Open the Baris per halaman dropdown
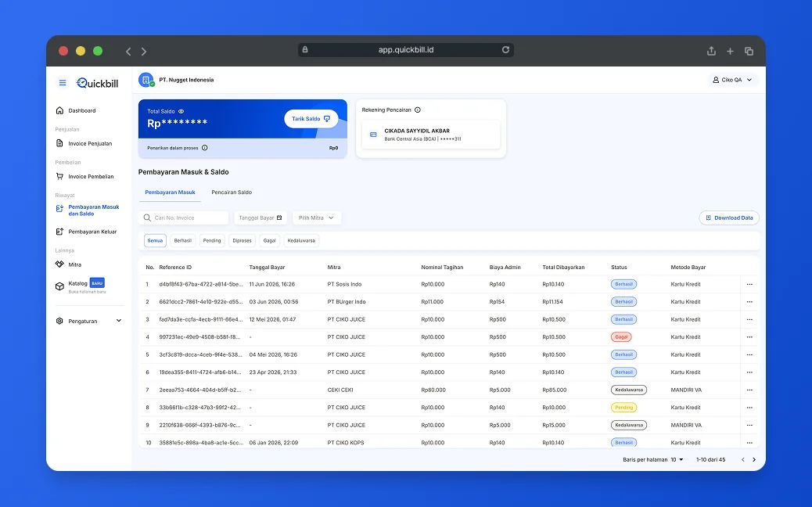The height and width of the screenshot is (507, 812). [x=677, y=459]
